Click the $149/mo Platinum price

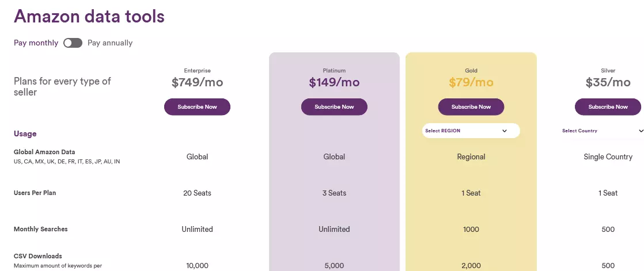pyautogui.click(x=334, y=82)
